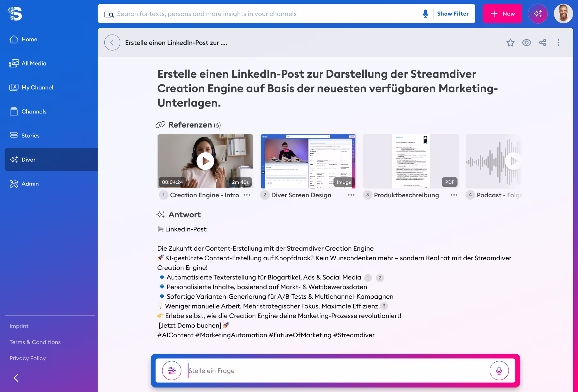Click Diver Screen Design title
578x392 pixels.
click(301, 195)
